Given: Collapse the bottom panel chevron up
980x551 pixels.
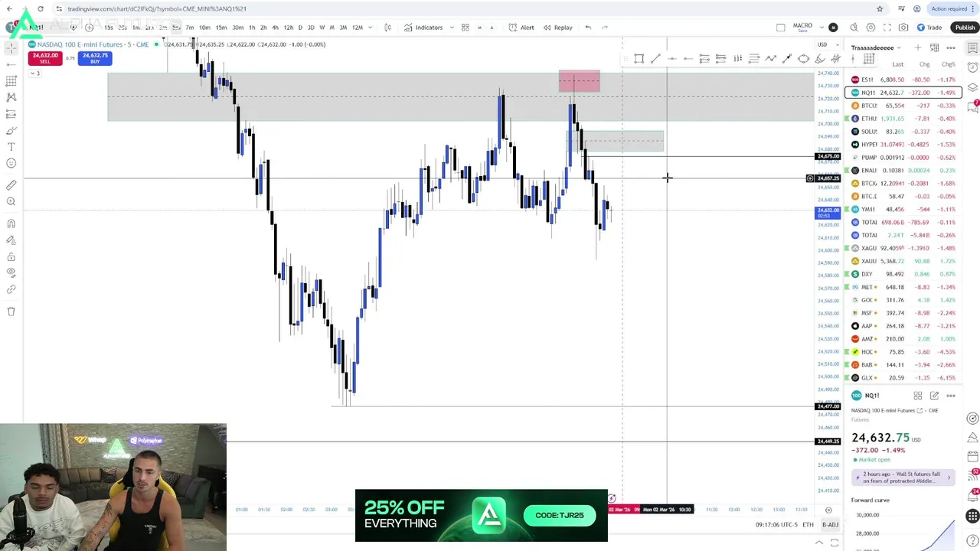Looking at the screenshot, I should pyautogui.click(x=819, y=543).
